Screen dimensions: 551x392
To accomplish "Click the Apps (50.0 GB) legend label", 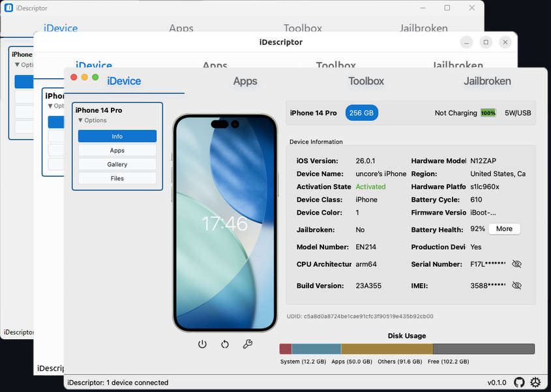I will pyautogui.click(x=351, y=361).
